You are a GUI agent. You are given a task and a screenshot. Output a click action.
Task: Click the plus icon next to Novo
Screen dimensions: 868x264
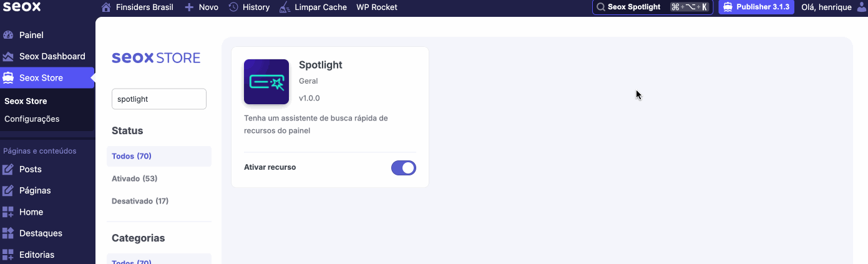tap(189, 7)
